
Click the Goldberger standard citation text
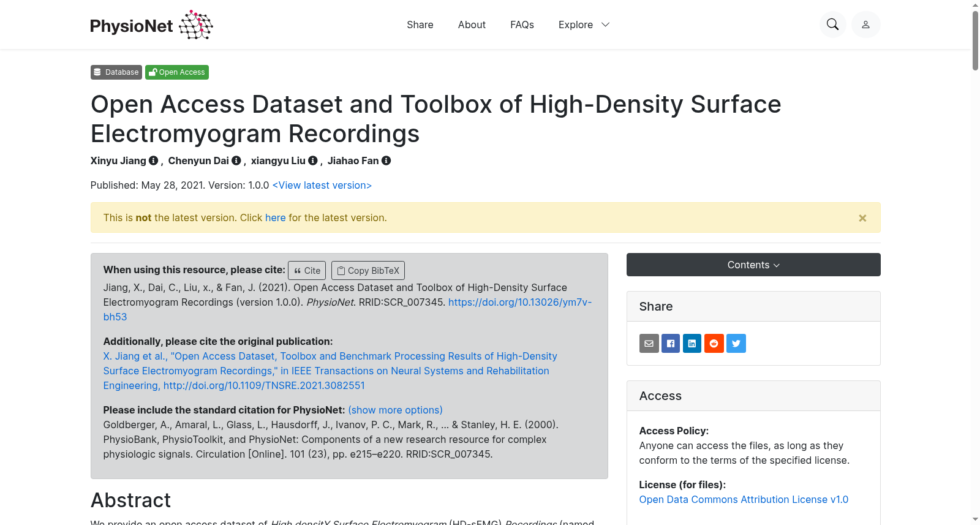331,439
